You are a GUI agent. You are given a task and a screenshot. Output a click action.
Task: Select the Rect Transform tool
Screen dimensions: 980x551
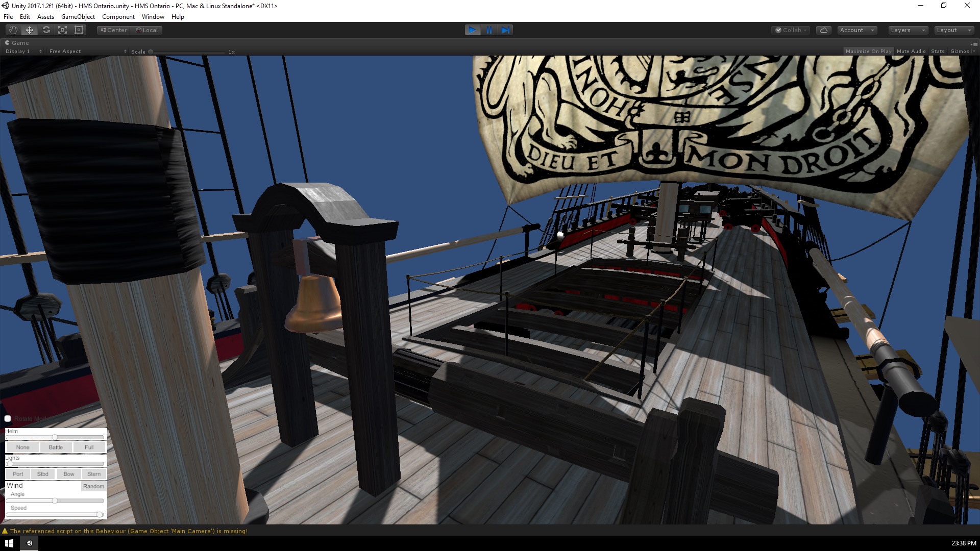pos(79,30)
